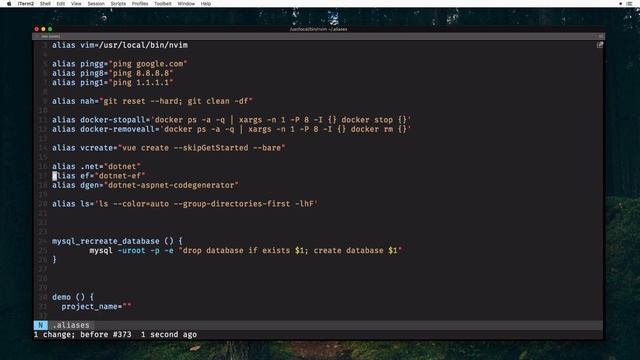
Task: Click the mysql_recreate_database () { function header
Action: point(117,241)
